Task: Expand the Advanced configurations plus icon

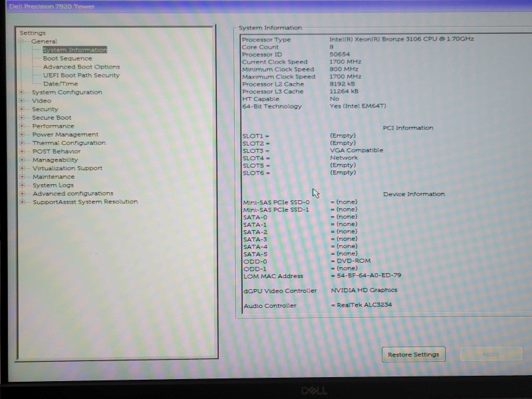Action: point(22,194)
